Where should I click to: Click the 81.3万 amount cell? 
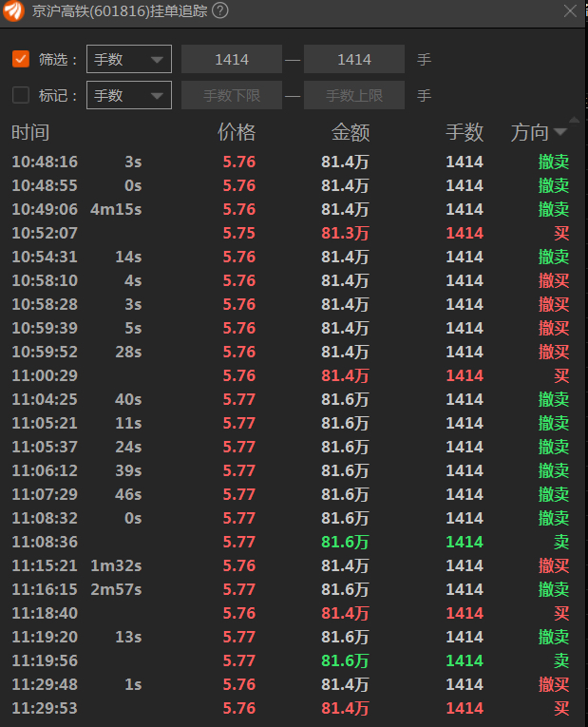point(345,233)
